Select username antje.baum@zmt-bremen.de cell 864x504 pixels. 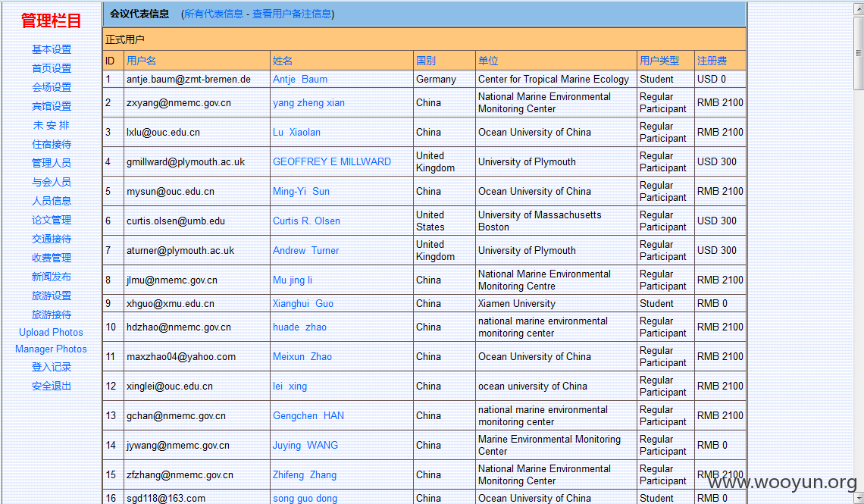[x=197, y=80]
